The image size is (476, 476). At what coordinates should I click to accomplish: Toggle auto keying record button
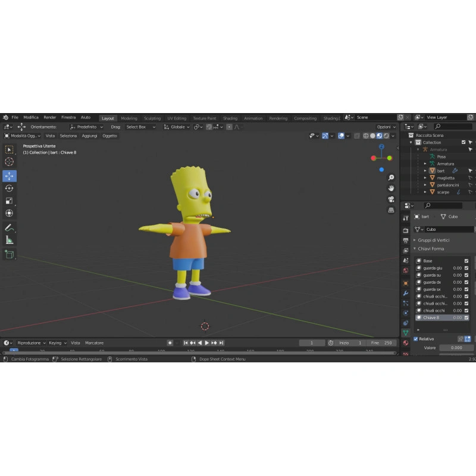point(170,343)
